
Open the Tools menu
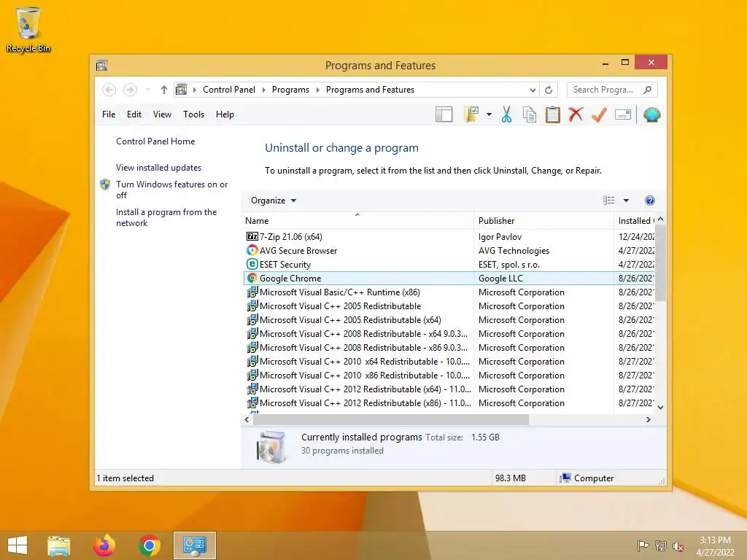[x=193, y=114]
